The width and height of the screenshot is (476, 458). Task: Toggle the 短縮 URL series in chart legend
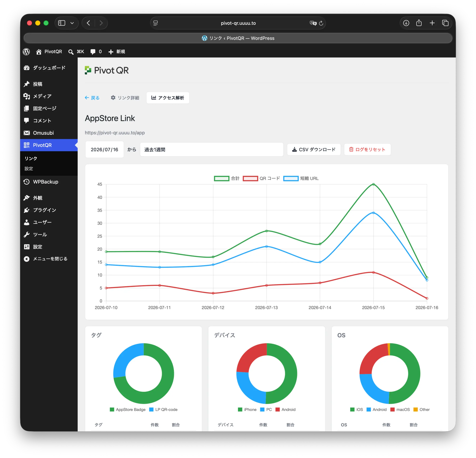301,178
